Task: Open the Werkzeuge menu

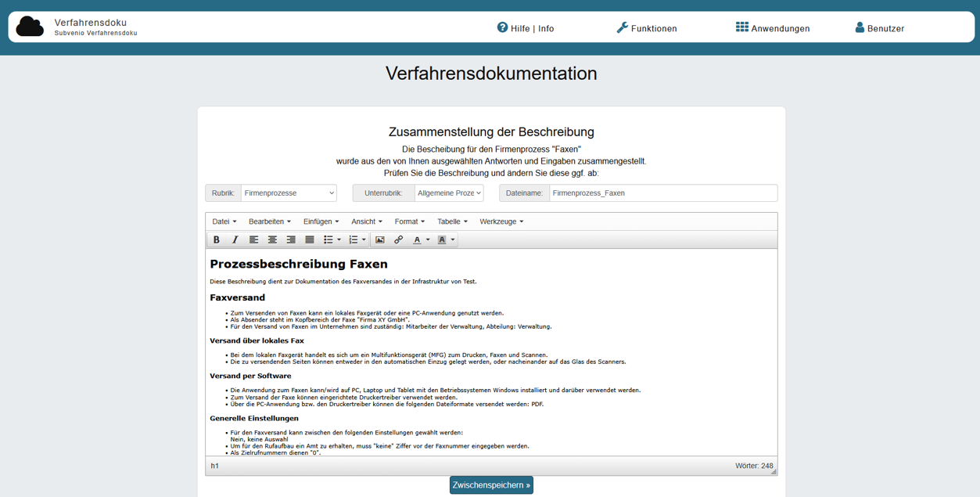Action: tap(501, 221)
